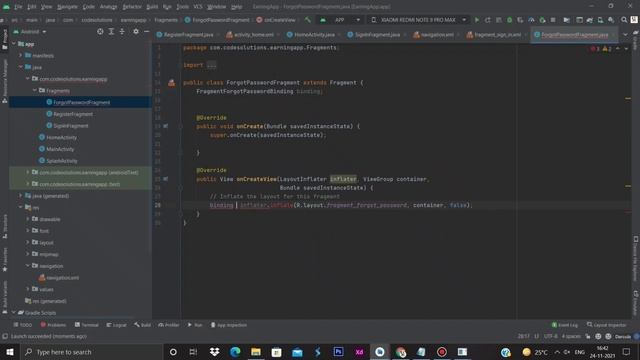Open the Profiler from the toolbar icon

[531, 20]
